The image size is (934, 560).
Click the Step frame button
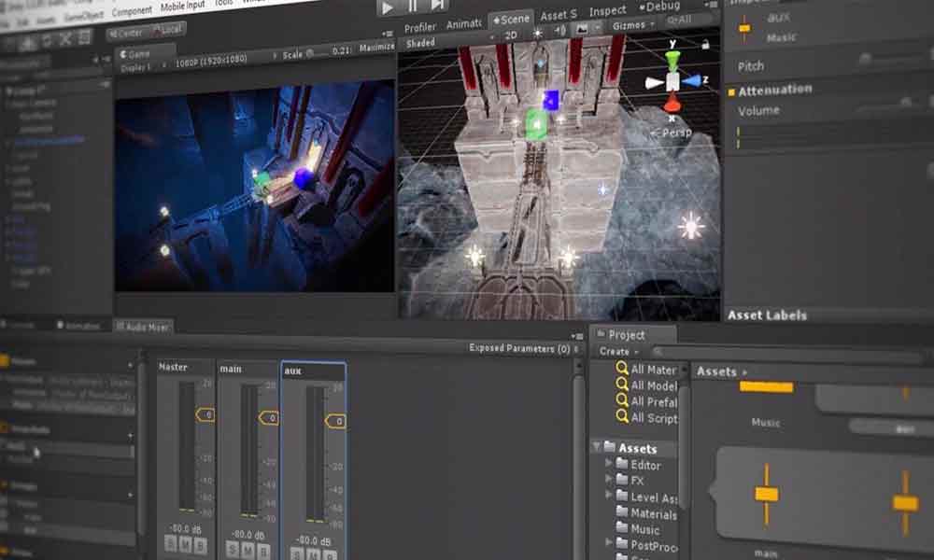click(x=438, y=7)
